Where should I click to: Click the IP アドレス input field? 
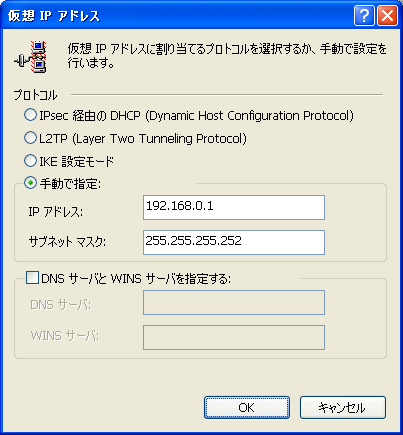234,207
